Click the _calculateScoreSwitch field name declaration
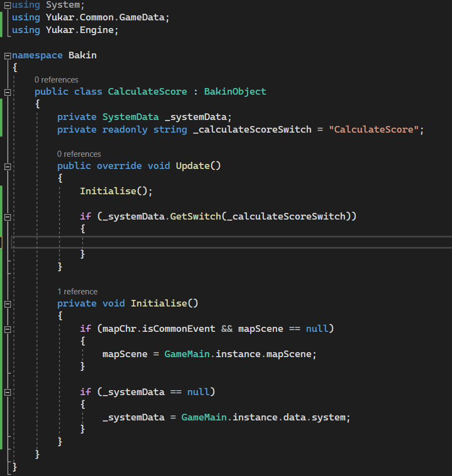 (x=252, y=129)
